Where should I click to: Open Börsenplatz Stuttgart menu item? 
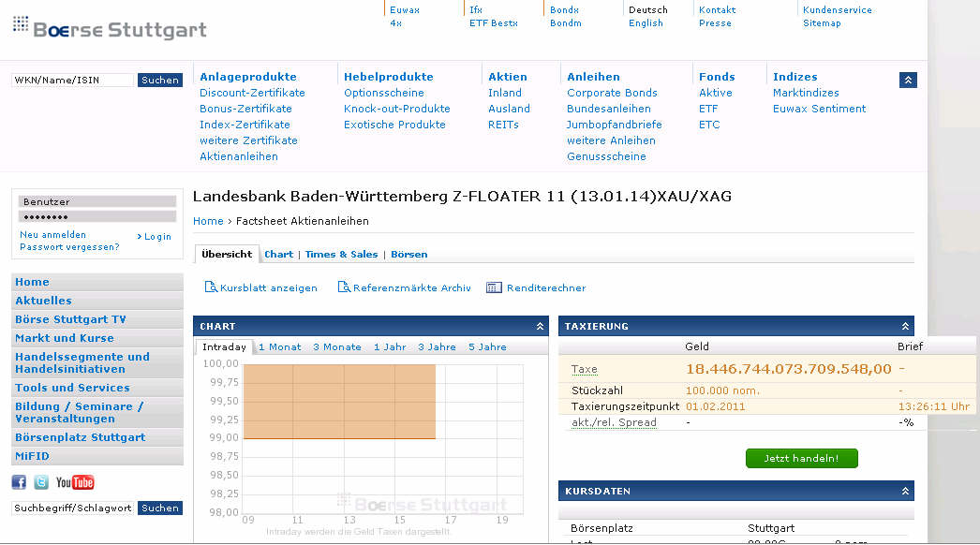(x=97, y=437)
